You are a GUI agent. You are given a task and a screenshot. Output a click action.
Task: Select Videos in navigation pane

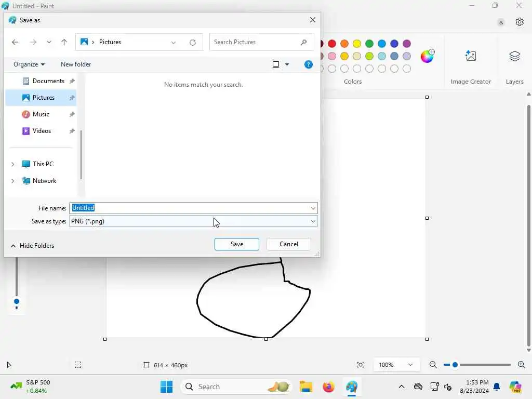point(41,131)
